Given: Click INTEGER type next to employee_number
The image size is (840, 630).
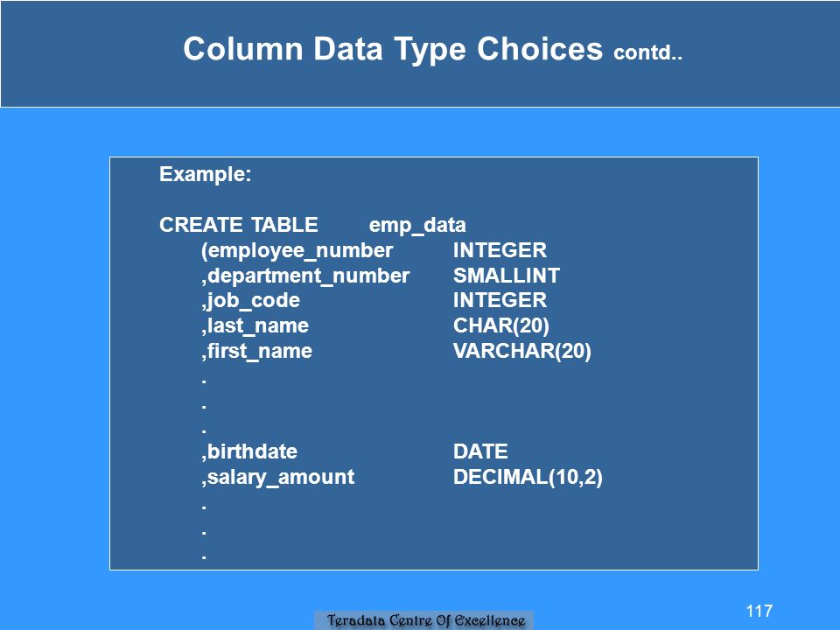Looking at the screenshot, I should point(500,250).
